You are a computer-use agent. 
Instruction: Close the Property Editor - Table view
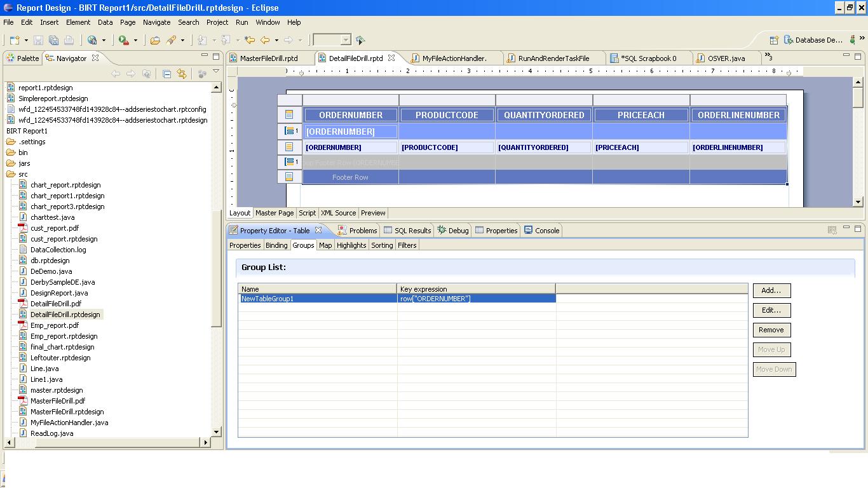point(318,230)
